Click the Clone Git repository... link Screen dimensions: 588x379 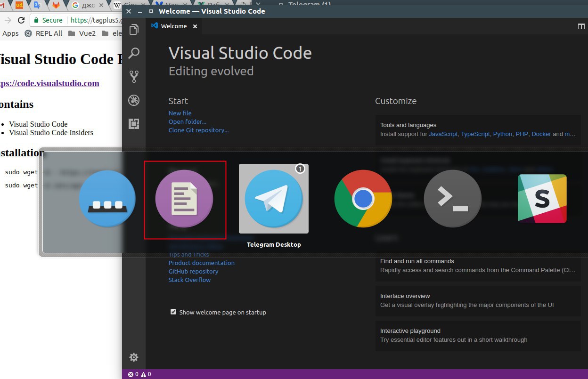198,130
